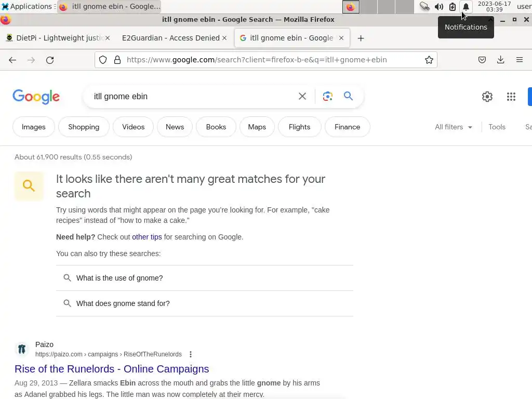Screen dimensions: 532x399
Task: Expand the All filters dropdown
Action: tap(454, 127)
